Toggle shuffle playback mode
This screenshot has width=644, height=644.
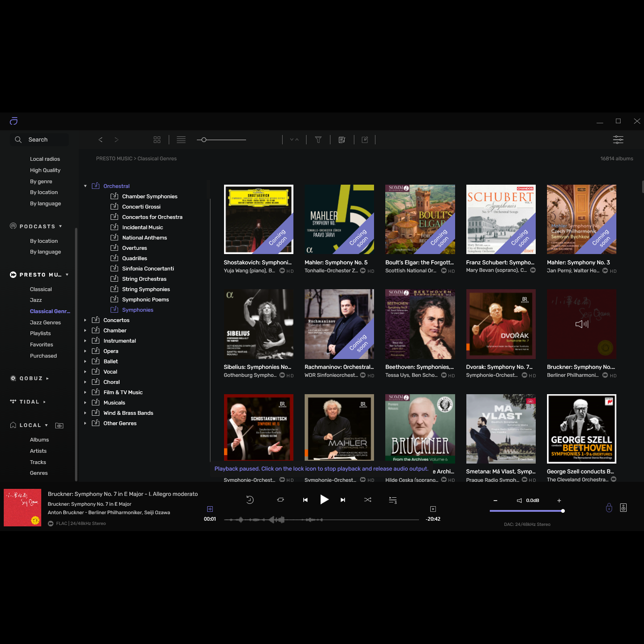(x=367, y=500)
